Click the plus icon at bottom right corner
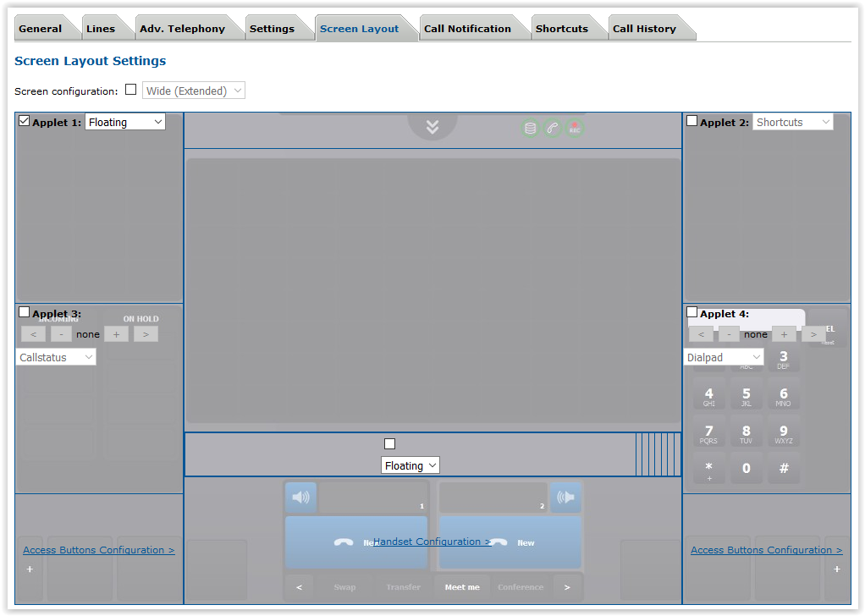 pos(837,569)
